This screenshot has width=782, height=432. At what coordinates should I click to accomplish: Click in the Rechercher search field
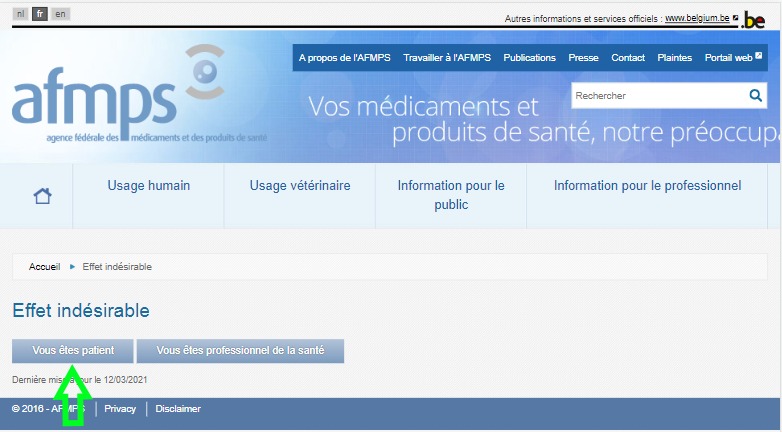(656, 96)
